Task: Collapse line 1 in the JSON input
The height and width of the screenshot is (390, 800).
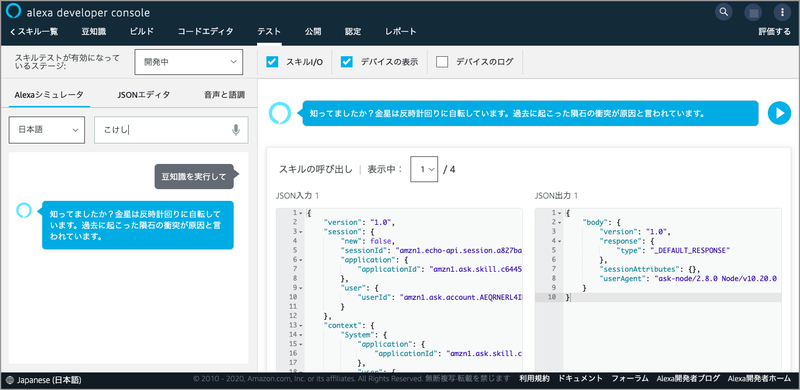Action: coord(301,213)
